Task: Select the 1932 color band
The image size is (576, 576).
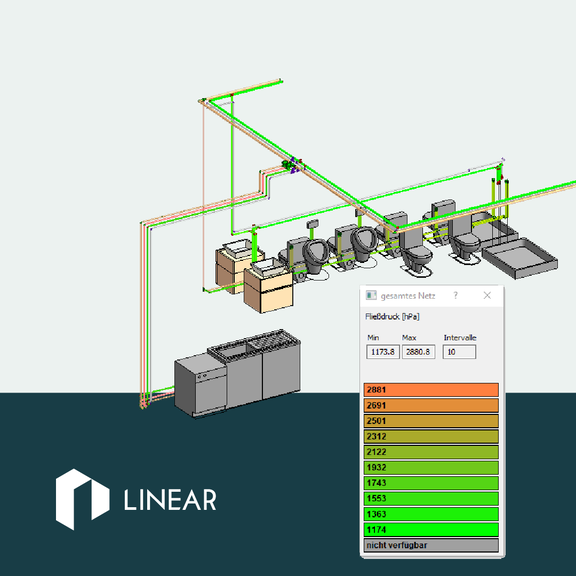Action: point(431,467)
